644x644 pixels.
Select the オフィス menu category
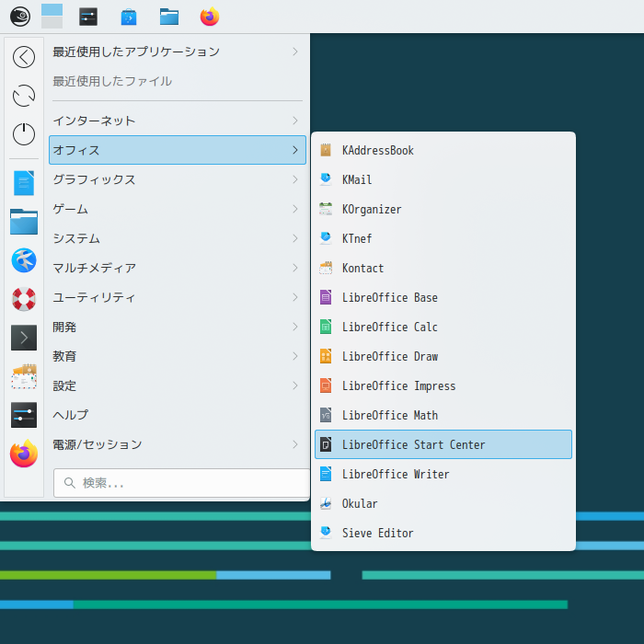178,150
